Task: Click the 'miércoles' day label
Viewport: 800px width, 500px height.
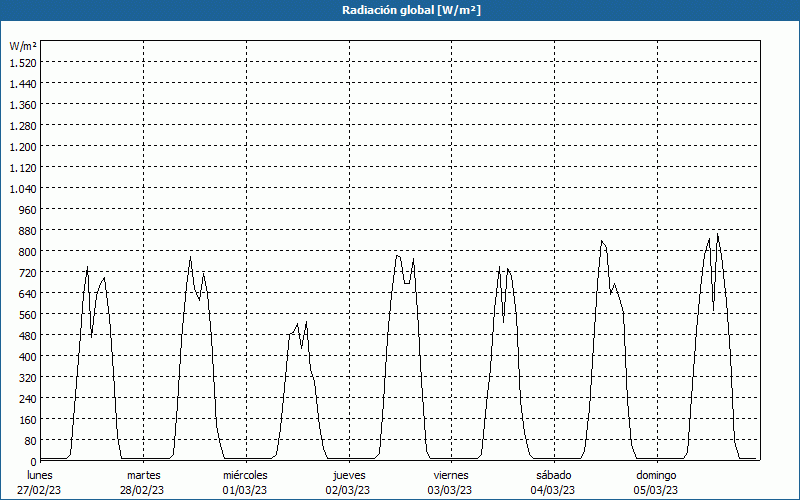Action: pyautogui.click(x=245, y=475)
